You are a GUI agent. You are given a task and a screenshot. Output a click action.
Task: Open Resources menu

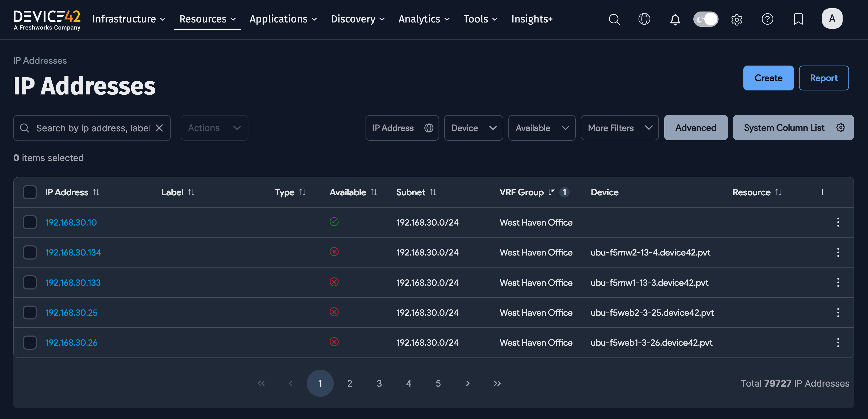208,19
